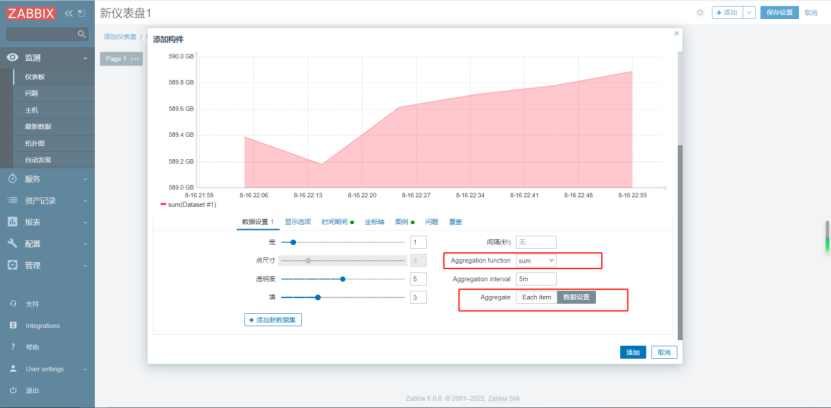831x408 pixels.
Task: Click the 透明度 transparency slider handle
Action: (x=342, y=279)
